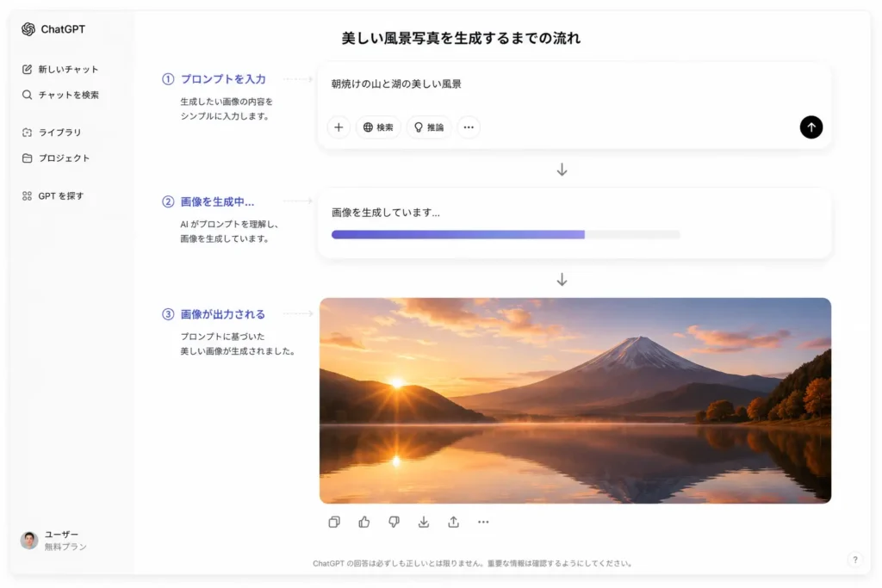Viewport: 882px width, 588px height.
Task: Click the ChatGPT logo icon
Action: point(28,29)
